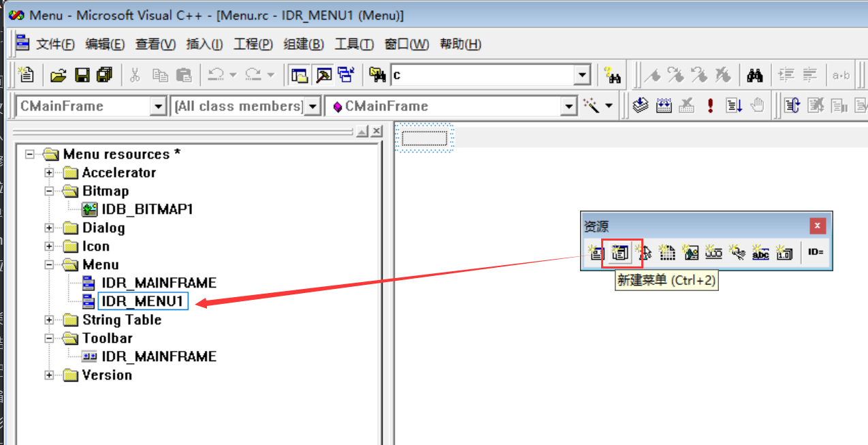Click the Open file folder icon
This screenshot has width=868, height=445.
point(59,75)
